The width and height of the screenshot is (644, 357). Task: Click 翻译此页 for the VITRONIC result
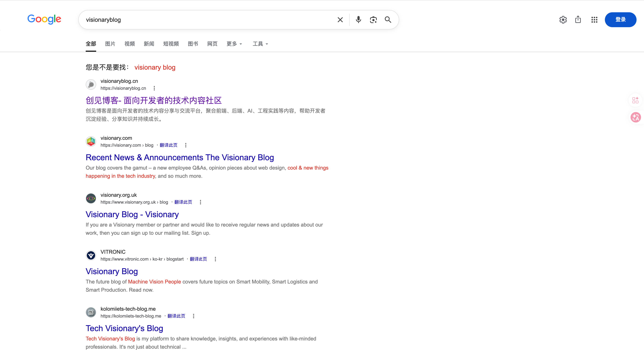(198, 259)
